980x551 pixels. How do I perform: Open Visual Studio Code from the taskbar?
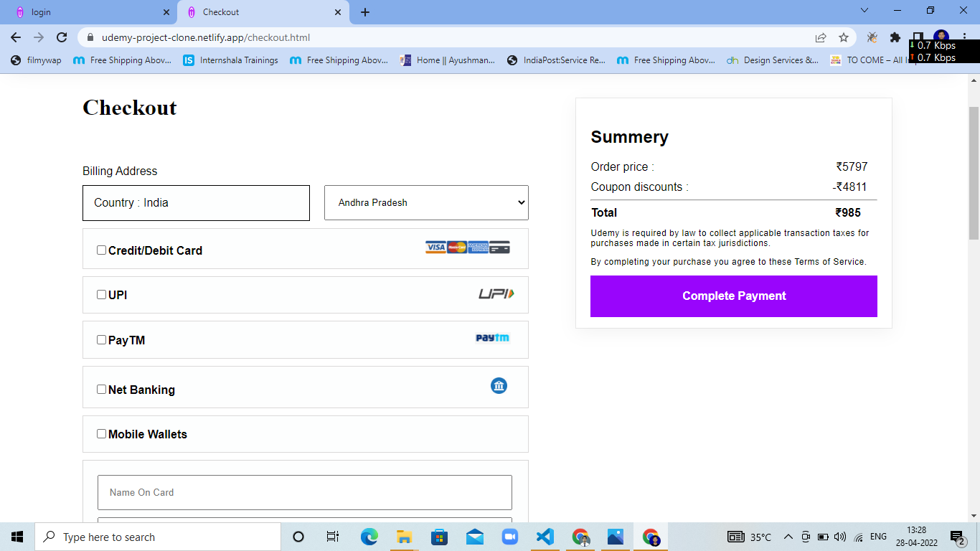pyautogui.click(x=545, y=536)
